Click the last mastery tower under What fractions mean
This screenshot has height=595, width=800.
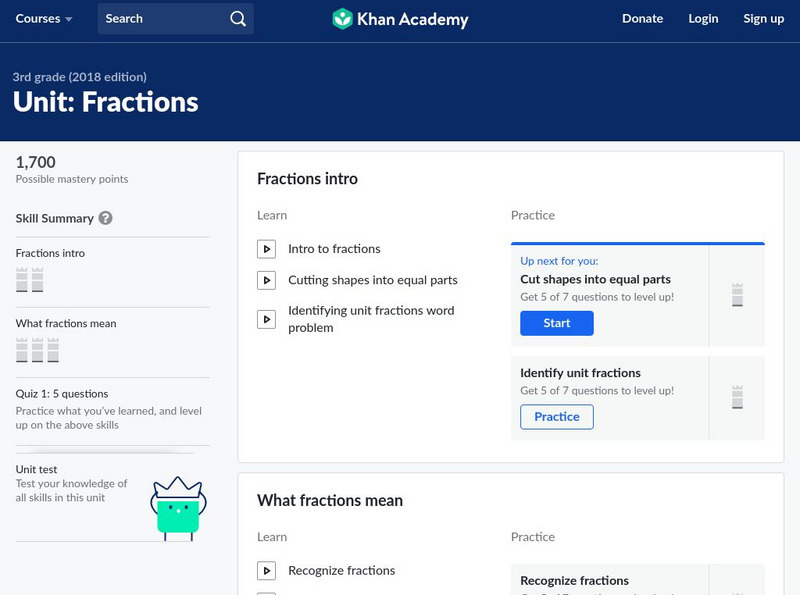53,350
